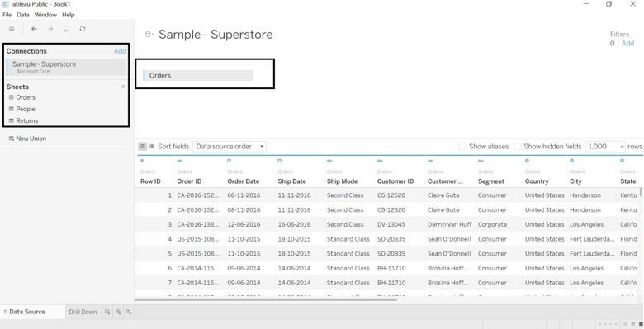Select the People sheet

point(26,109)
